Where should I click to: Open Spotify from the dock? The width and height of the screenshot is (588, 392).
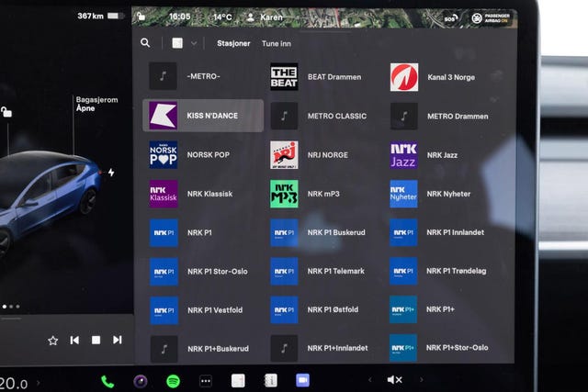click(x=174, y=382)
